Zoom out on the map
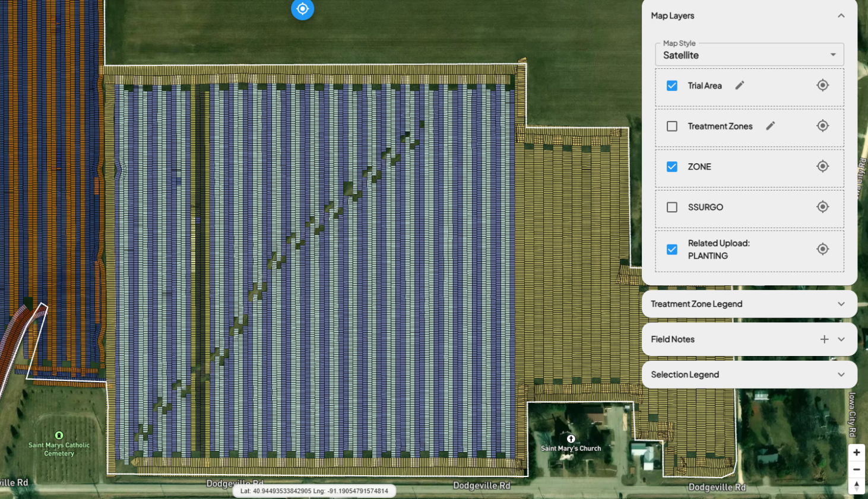This screenshot has width=868, height=499. click(x=856, y=469)
